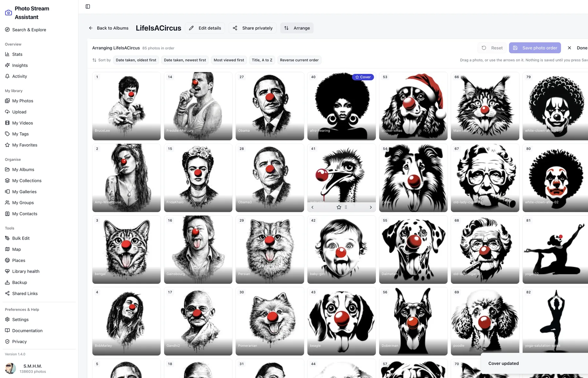Screen dimensions: 588x378
Task: Move ostrich photo 41 left with arrow
Action: tap(313, 207)
